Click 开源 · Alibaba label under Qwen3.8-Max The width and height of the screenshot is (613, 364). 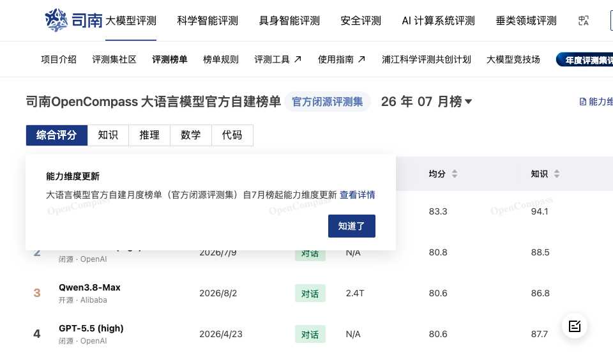tap(83, 300)
